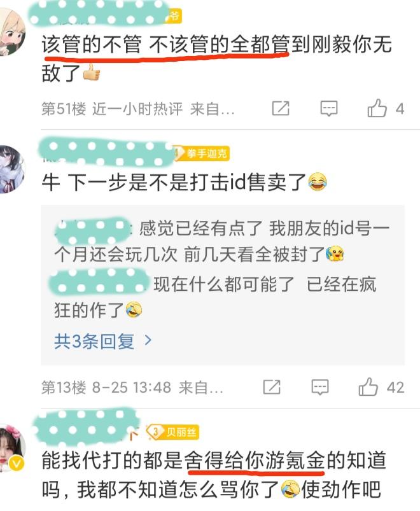420x511 pixels.
Task: Reply to the floor 13 comment
Action: 320,387
